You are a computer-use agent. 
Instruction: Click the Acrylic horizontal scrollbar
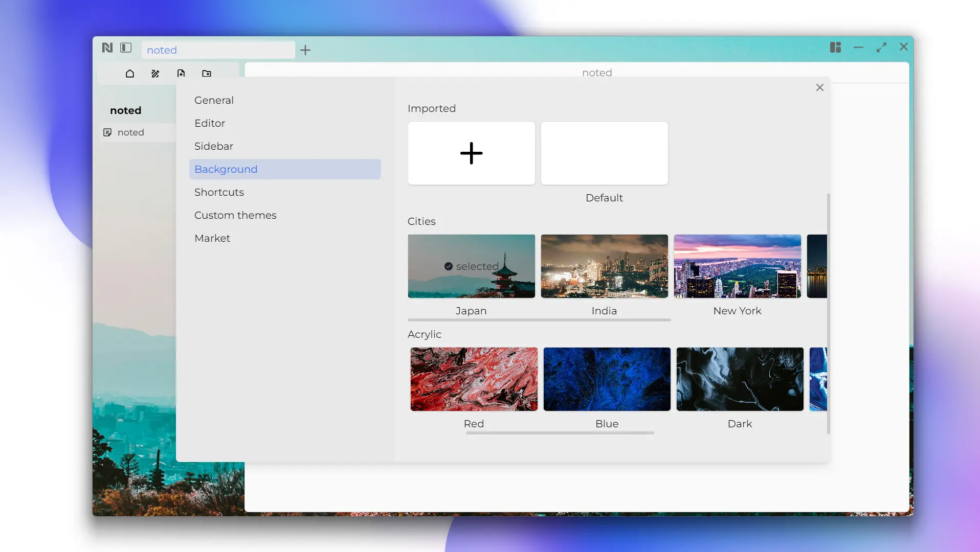tap(560, 433)
